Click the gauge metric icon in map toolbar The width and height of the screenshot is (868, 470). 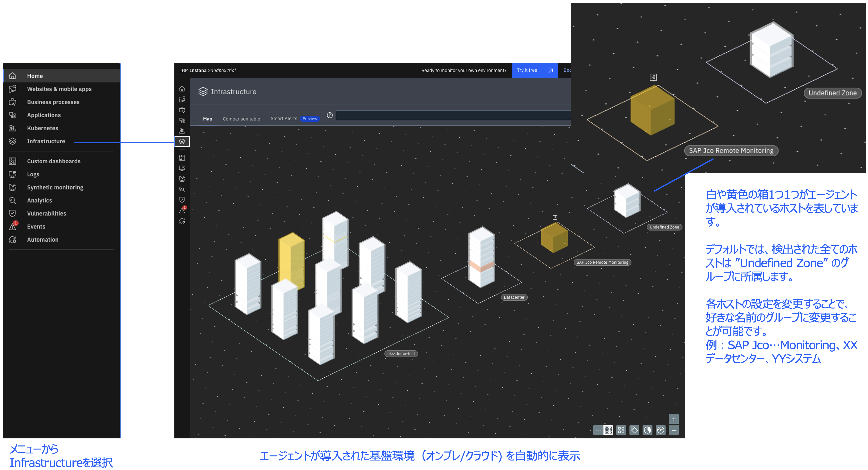(660, 430)
